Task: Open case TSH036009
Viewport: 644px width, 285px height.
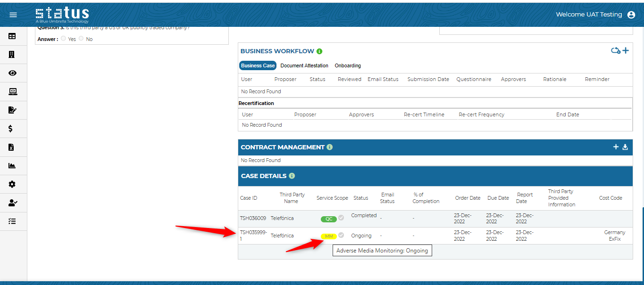Action: click(253, 218)
